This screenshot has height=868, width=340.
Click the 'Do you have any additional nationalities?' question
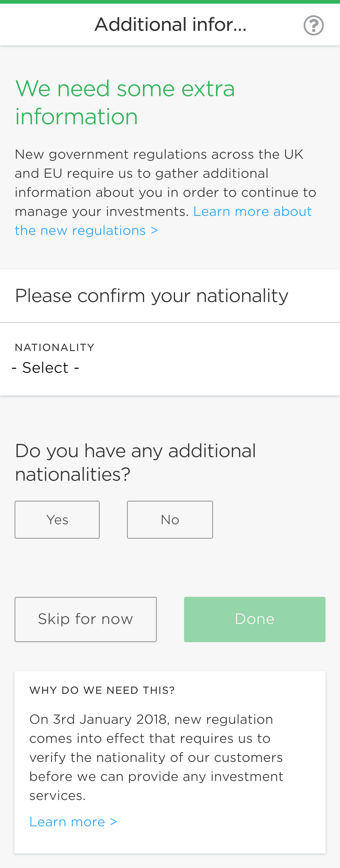135,462
